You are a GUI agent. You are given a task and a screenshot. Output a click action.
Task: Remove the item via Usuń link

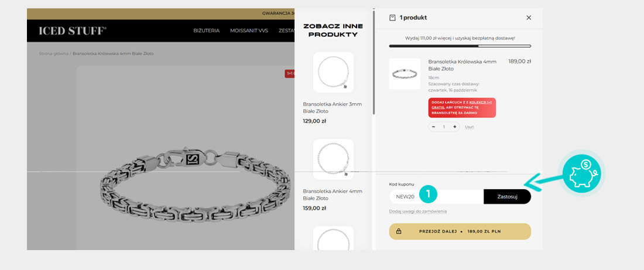[x=470, y=127]
